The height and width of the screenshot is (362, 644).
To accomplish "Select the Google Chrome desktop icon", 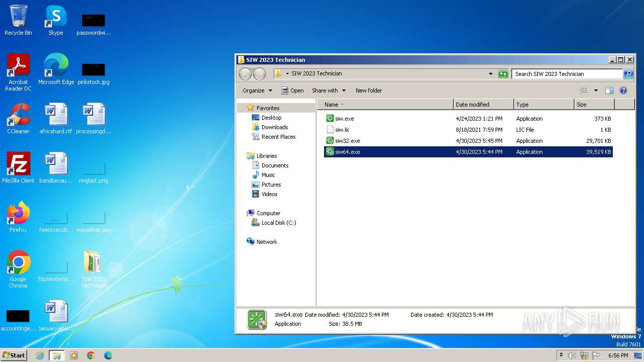I will pos(18,269).
